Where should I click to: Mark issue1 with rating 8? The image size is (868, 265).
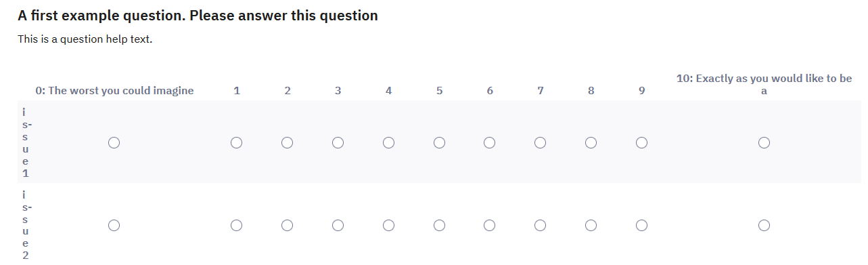pos(591,142)
